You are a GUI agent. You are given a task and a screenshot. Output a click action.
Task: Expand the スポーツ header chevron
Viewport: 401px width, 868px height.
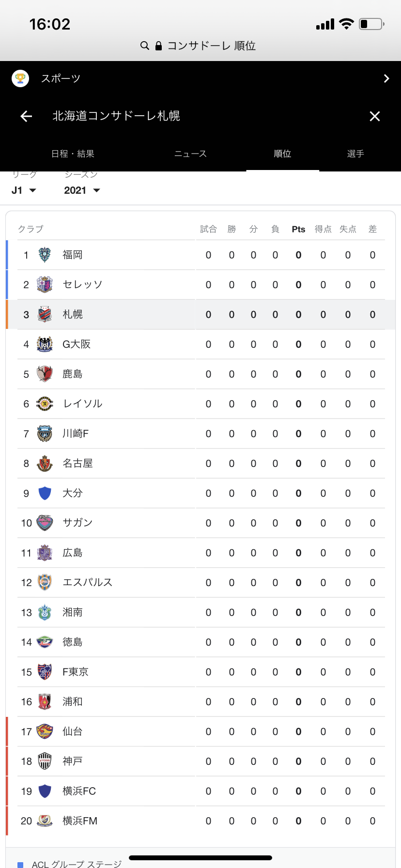(x=386, y=78)
